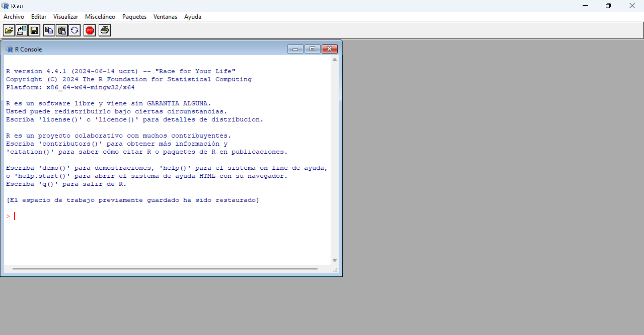
Task: Maximize the R Console child window
Action: 312,49
